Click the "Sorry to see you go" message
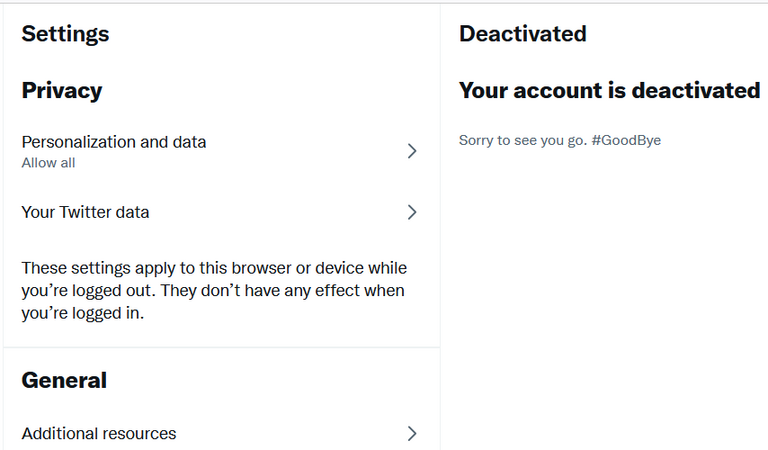 (523, 140)
